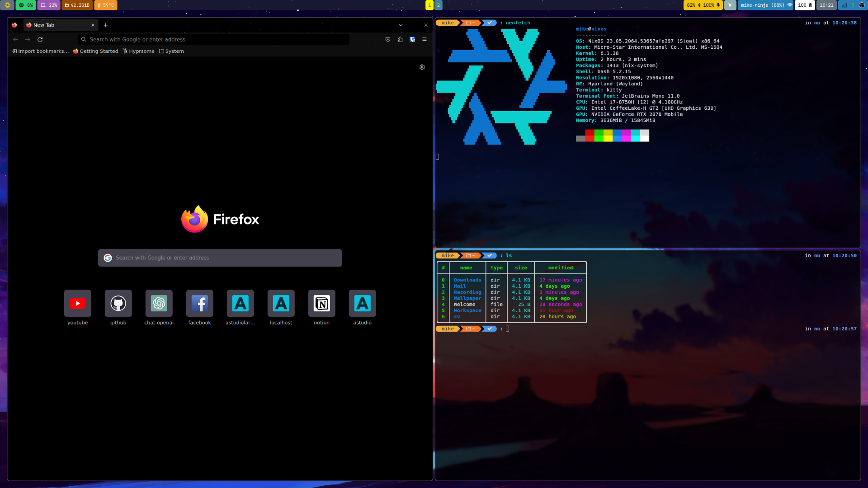This screenshot has height=488, width=868.
Task: Toggle the lightbulb idle inhibitor
Action: pos(730,5)
